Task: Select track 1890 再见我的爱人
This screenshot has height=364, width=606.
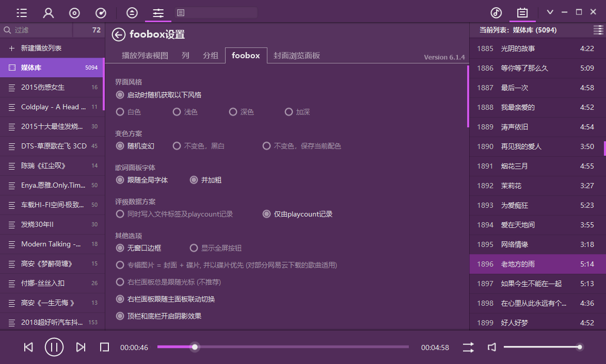Action: [537, 146]
